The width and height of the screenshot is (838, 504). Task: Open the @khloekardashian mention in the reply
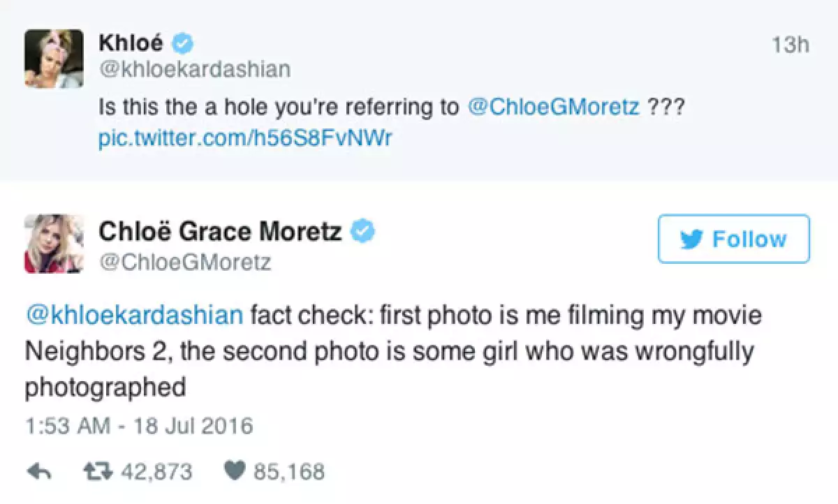click(134, 316)
